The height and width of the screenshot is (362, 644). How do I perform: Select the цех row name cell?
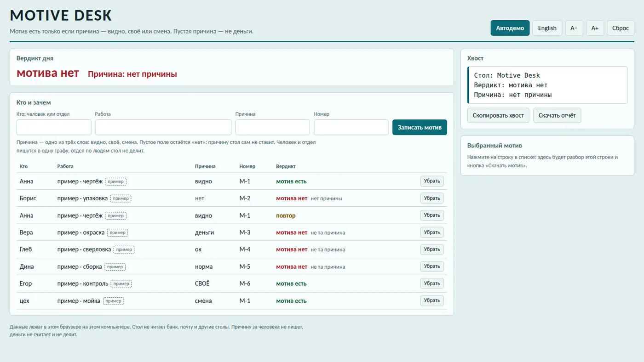coord(24,301)
